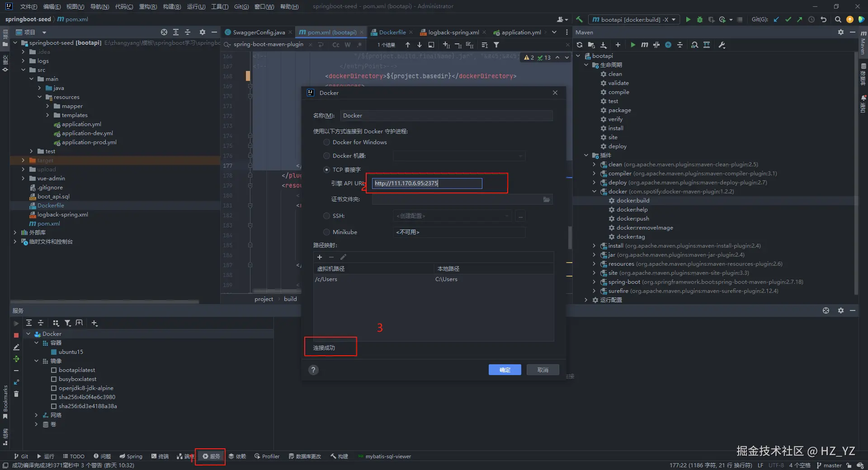Tick the openjdk:8-jdk-alpine image checkbox
The width and height of the screenshot is (868, 470).
click(54, 388)
